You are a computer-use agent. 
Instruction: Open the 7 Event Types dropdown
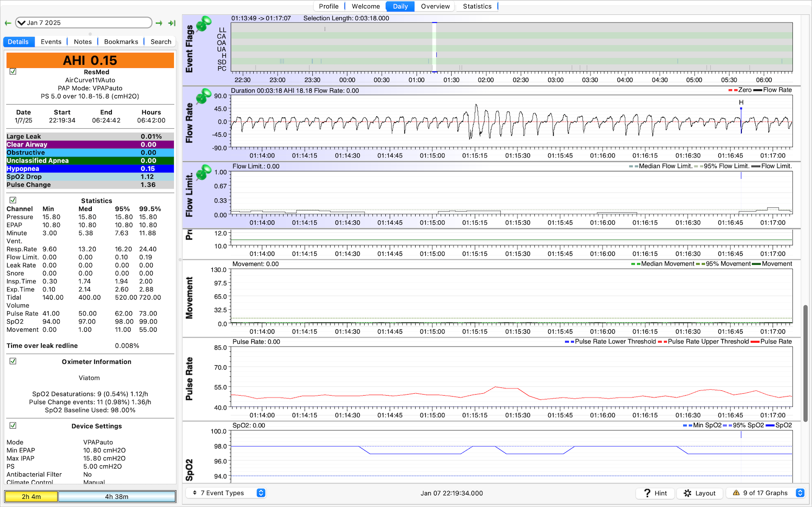226,493
